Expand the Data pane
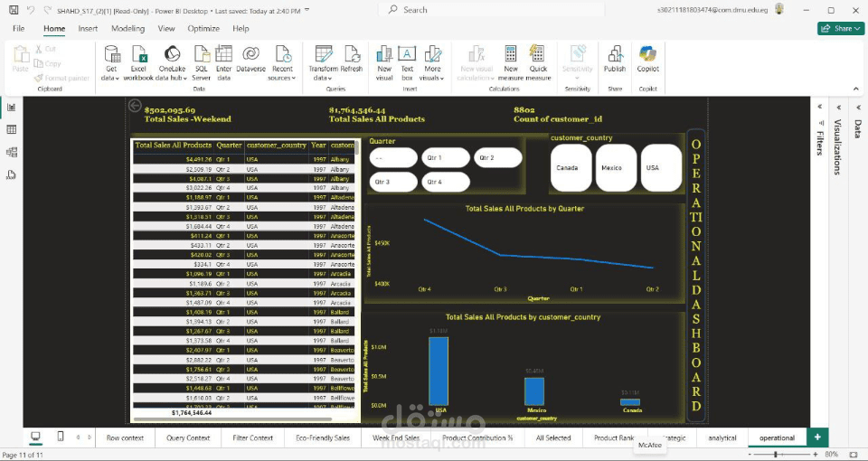The width and height of the screenshot is (868, 461). [858, 108]
